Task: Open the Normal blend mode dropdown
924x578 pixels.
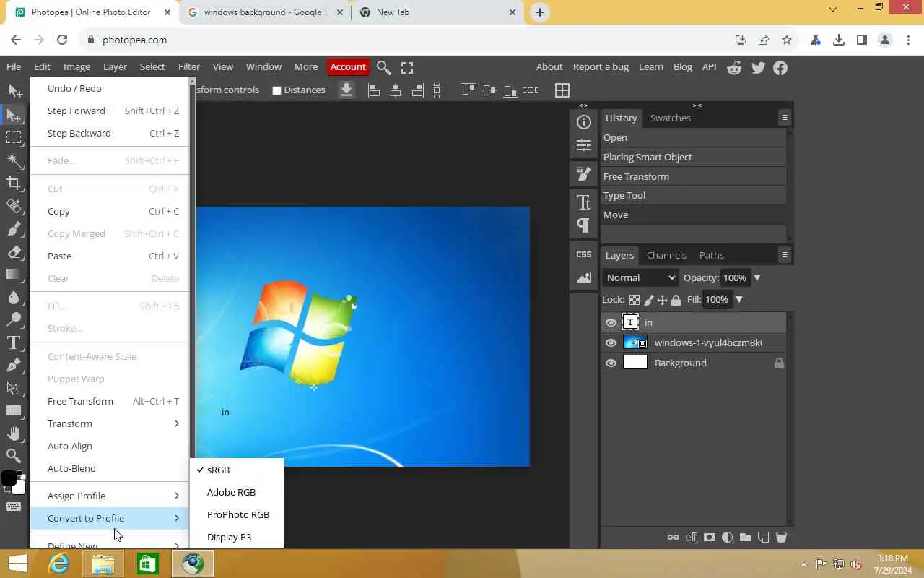Action: [640, 277]
